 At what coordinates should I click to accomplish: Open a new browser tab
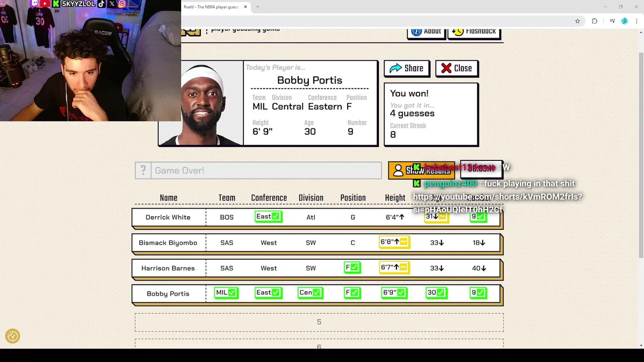point(257,7)
